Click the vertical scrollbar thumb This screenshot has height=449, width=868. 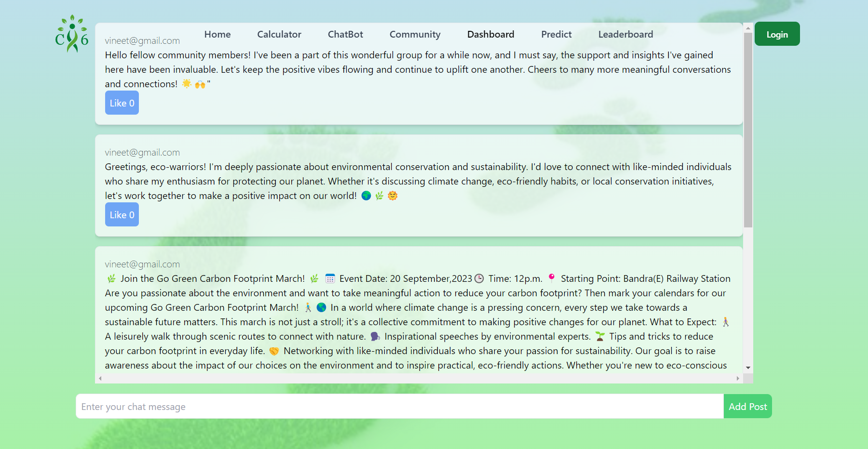[x=748, y=130]
